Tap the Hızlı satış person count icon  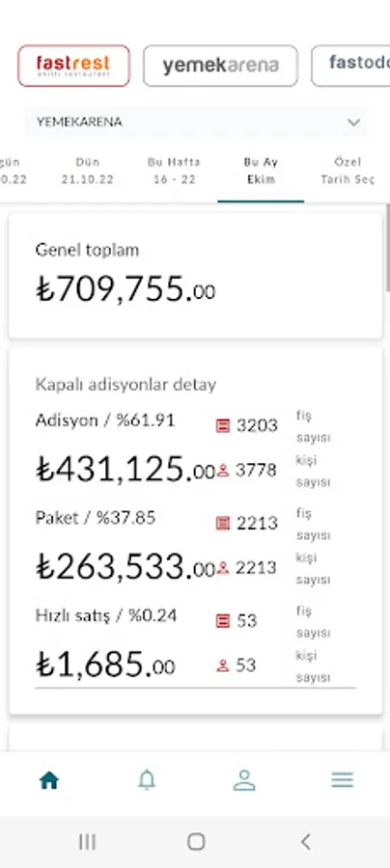223,665
